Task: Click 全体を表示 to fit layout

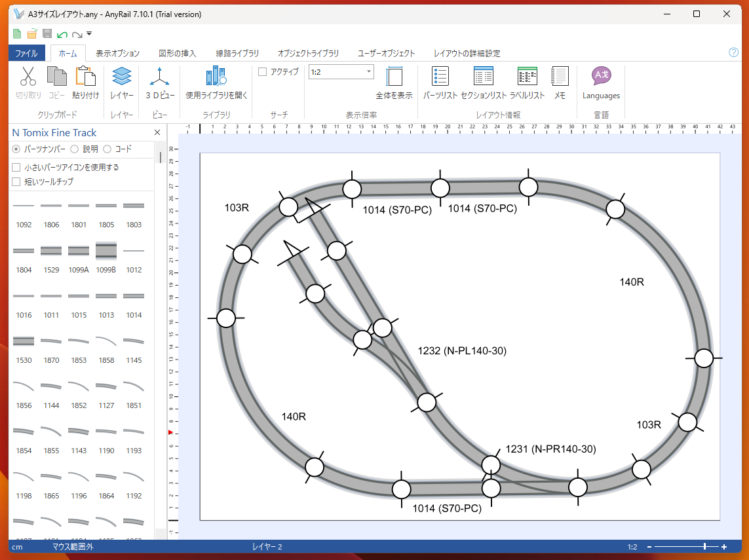Action: pyautogui.click(x=394, y=83)
